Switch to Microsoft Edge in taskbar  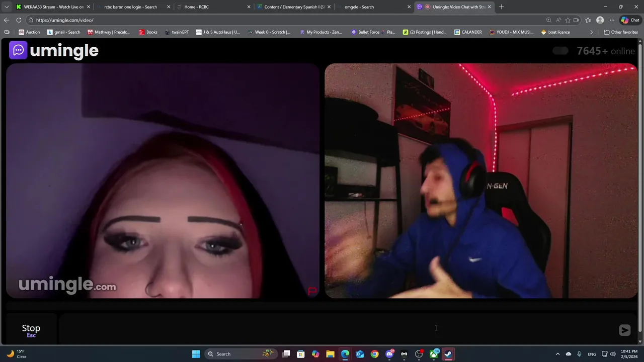[345, 354]
